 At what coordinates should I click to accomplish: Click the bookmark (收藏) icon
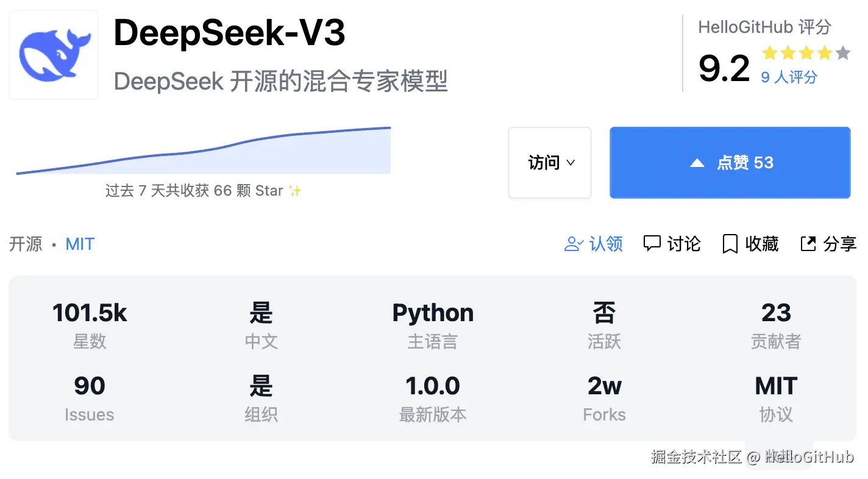pos(730,244)
